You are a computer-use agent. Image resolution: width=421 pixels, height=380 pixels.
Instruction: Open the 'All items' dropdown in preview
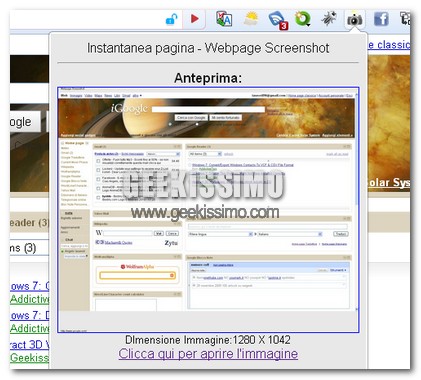[x=205, y=154]
